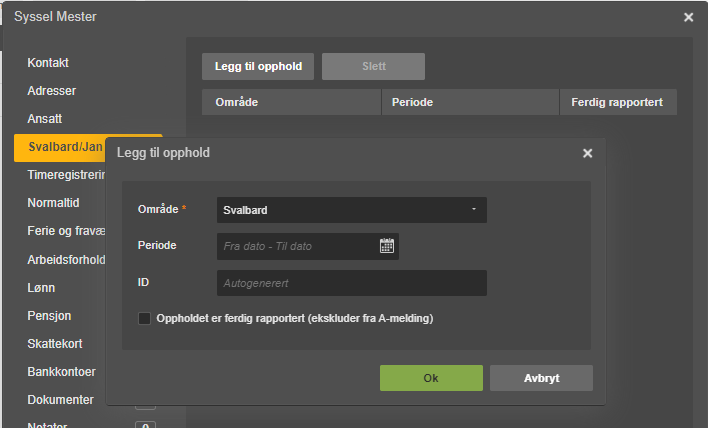Click the Periode date range field
This screenshot has height=428, width=708.
(307, 247)
